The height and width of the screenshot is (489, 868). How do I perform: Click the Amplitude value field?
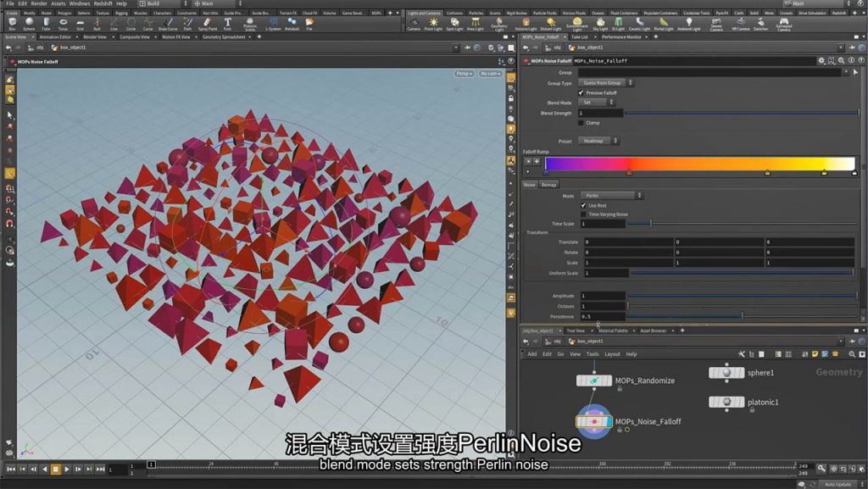603,296
